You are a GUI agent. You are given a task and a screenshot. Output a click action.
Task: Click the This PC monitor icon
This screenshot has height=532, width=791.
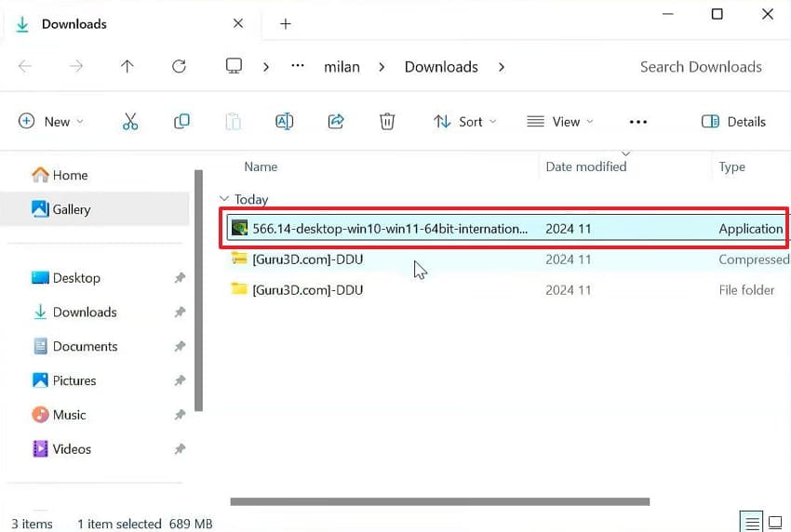(234, 66)
